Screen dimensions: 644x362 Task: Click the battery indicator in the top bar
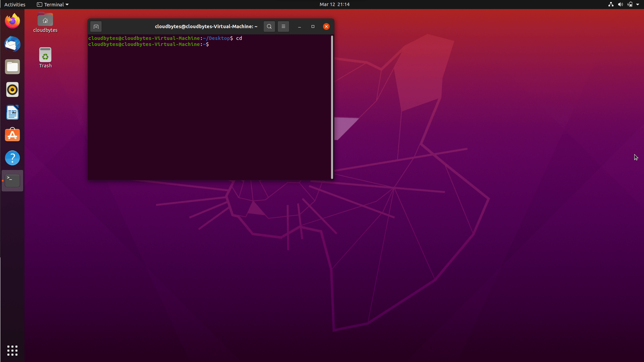pos(630,4)
